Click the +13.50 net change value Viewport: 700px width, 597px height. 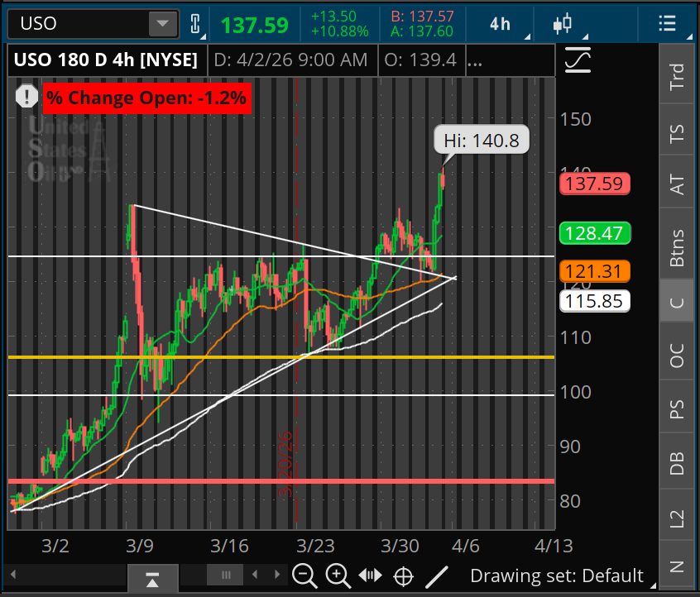pyautogui.click(x=333, y=16)
